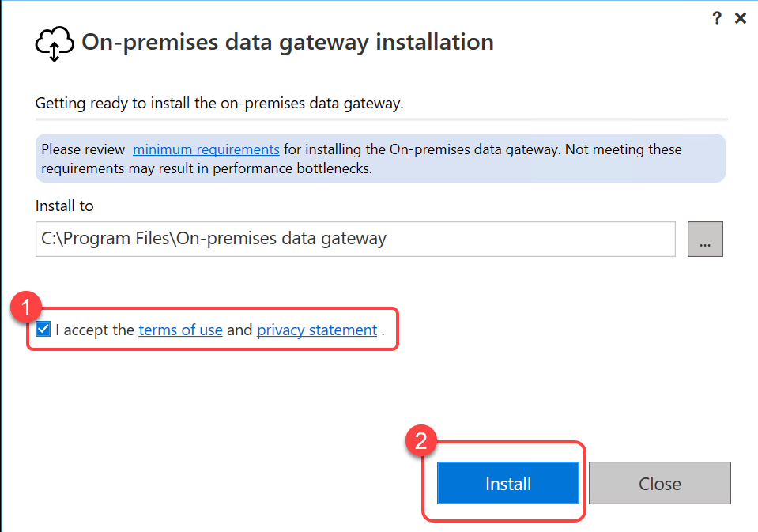Screen dimensions: 758x532
Task: Open help via the question mark icon
Action: 717,18
